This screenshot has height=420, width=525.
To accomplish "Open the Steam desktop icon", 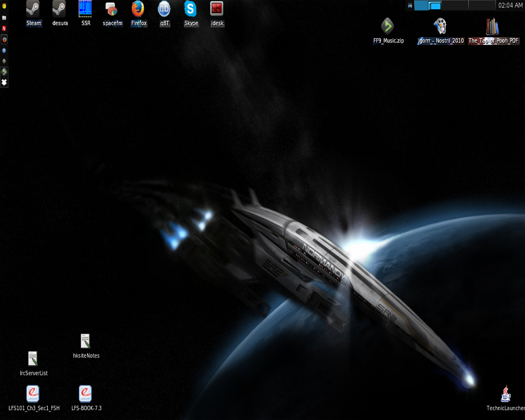I will [33, 9].
